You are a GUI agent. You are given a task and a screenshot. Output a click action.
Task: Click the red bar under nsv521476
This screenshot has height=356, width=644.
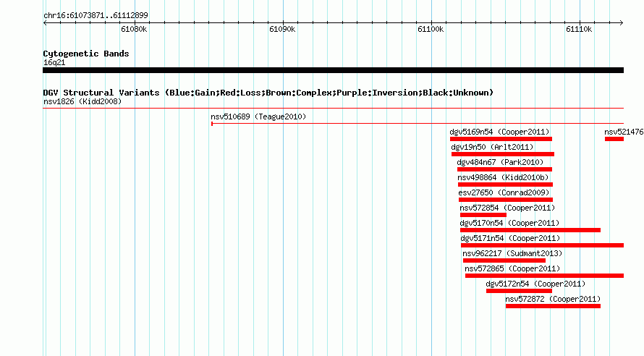click(x=614, y=139)
